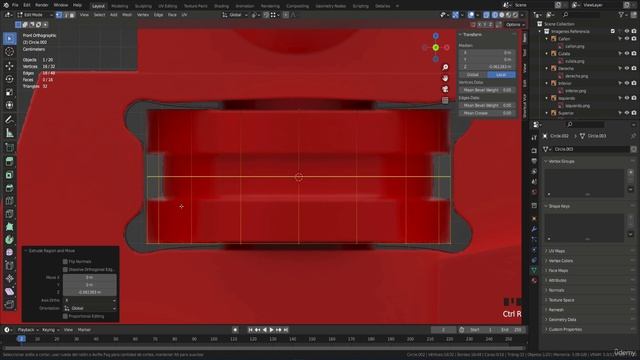Collapse the Vertex Groups panel
The width and height of the screenshot is (640, 360).
(x=561, y=162)
